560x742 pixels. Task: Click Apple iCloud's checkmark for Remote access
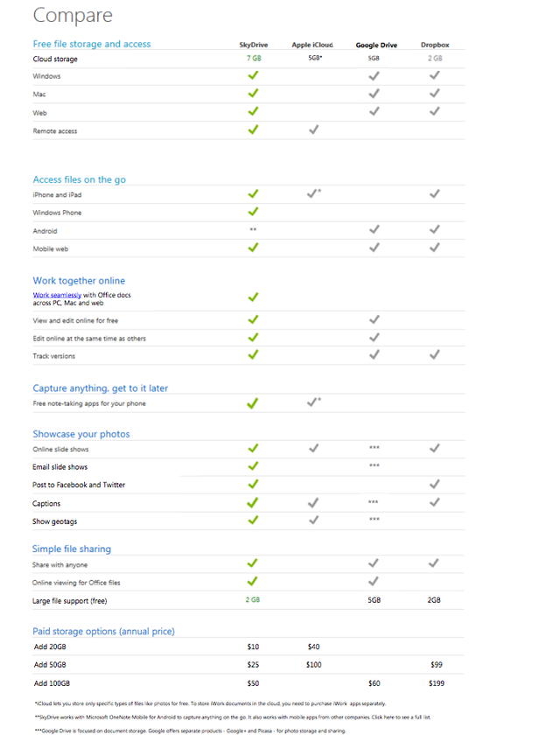313,129
